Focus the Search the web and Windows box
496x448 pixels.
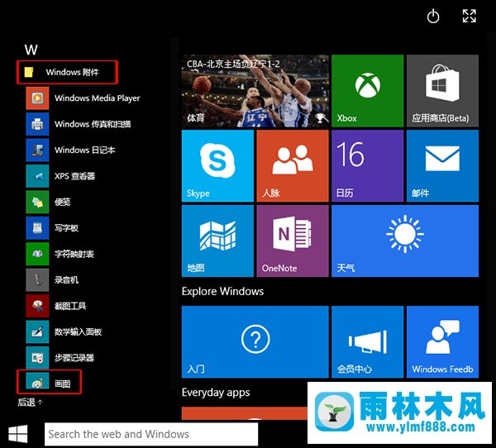151,434
